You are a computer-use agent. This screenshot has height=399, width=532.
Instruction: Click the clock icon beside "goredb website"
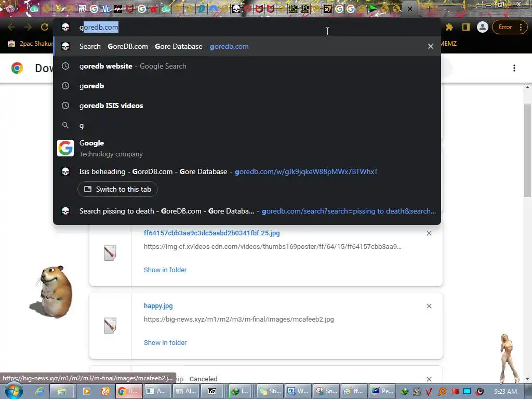tap(65, 66)
